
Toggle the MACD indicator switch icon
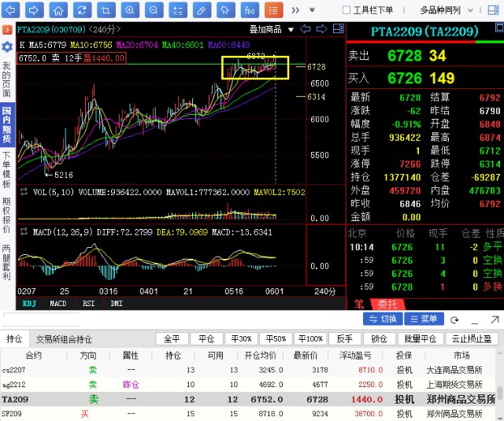tap(24, 231)
